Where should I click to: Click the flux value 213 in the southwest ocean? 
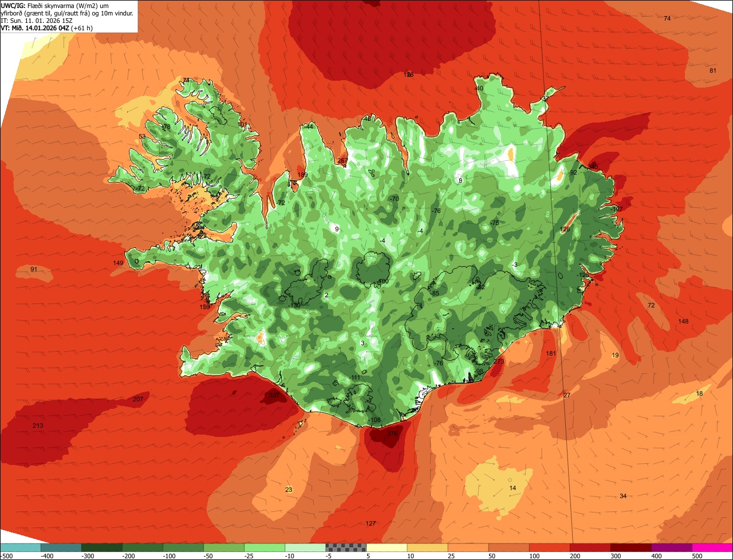tap(38, 425)
